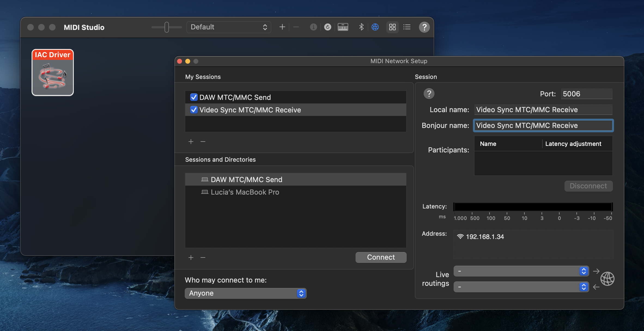
Task: Open Who may connect dropdown Anyone
Action: pos(245,293)
